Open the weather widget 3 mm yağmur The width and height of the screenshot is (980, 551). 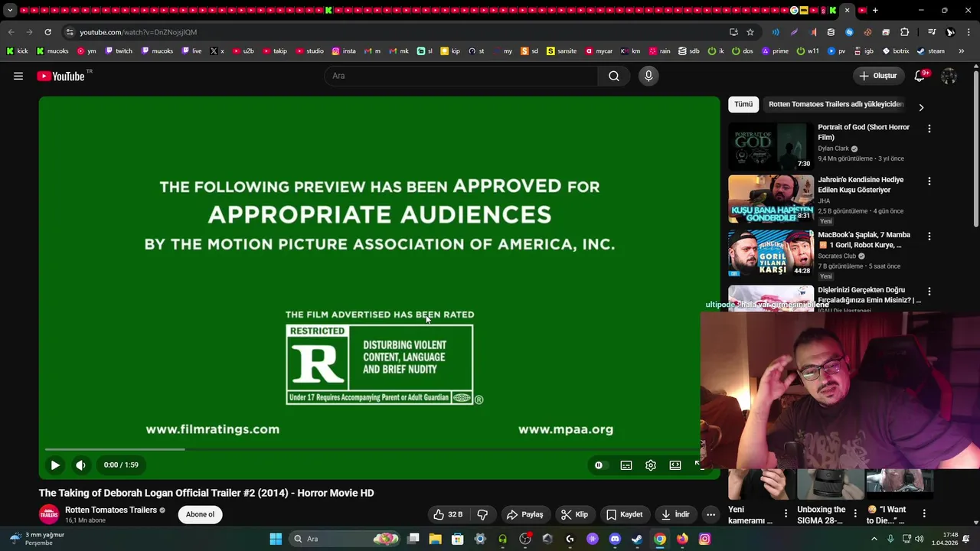tap(37, 539)
